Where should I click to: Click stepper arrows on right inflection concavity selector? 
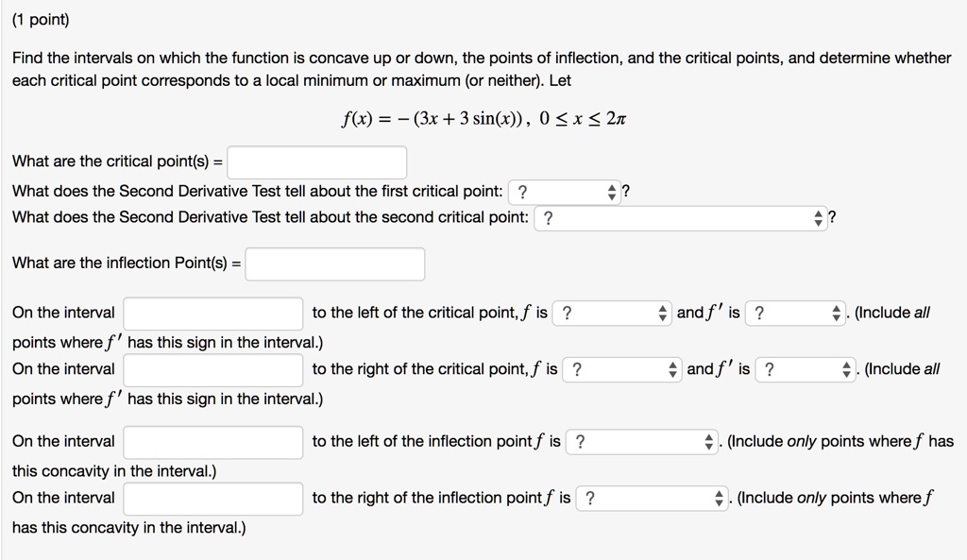point(720,498)
